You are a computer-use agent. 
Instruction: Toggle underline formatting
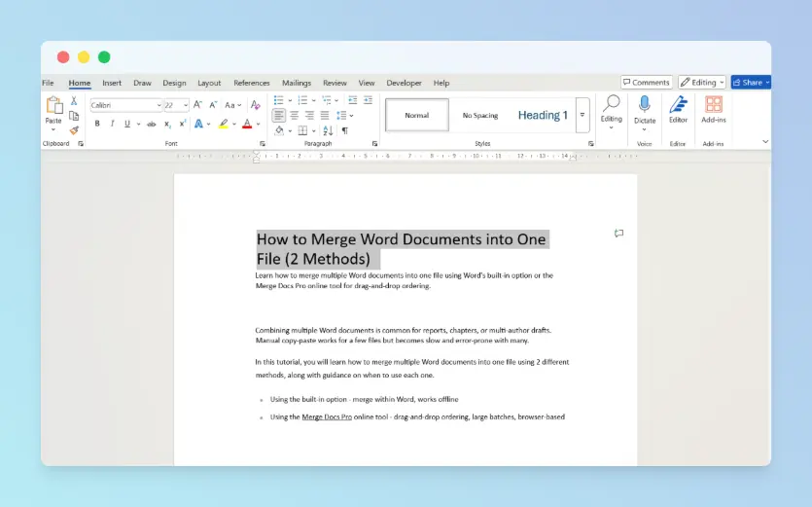[126, 124]
